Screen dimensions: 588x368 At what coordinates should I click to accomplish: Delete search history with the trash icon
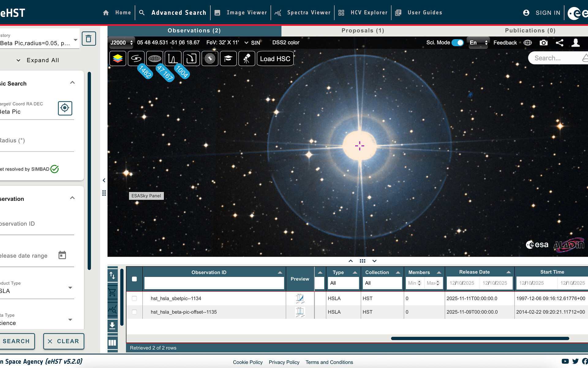pyautogui.click(x=89, y=39)
